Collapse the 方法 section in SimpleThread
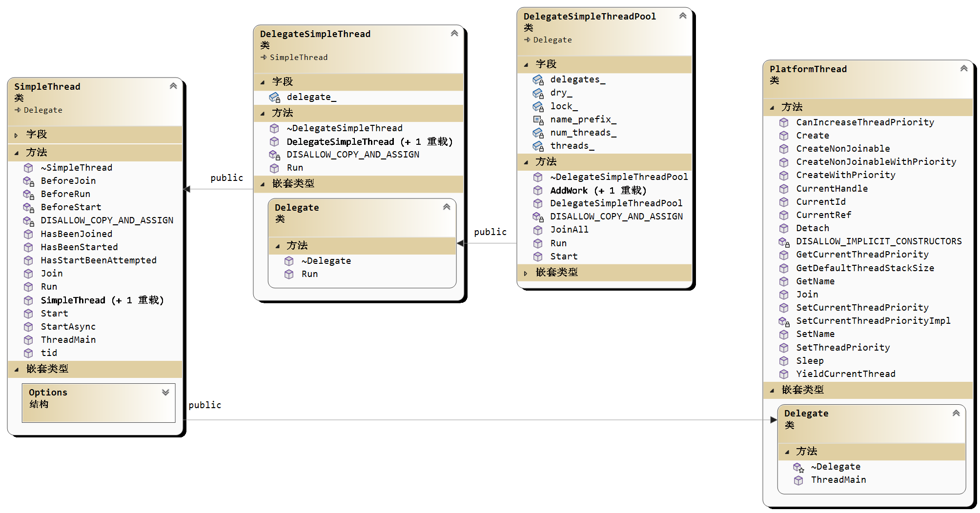 click(16, 153)
